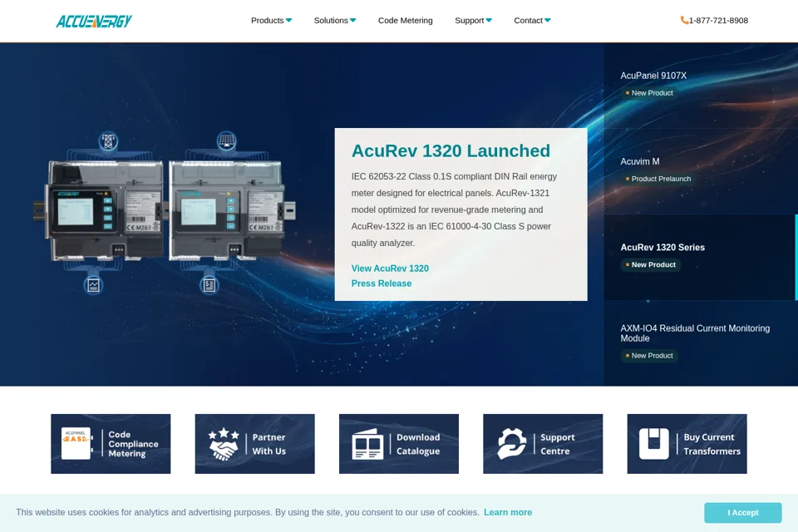Click the billing dollar icon below the right meter
The width and height of the screenshot is (798, 532).
click(x=209, y=285)
